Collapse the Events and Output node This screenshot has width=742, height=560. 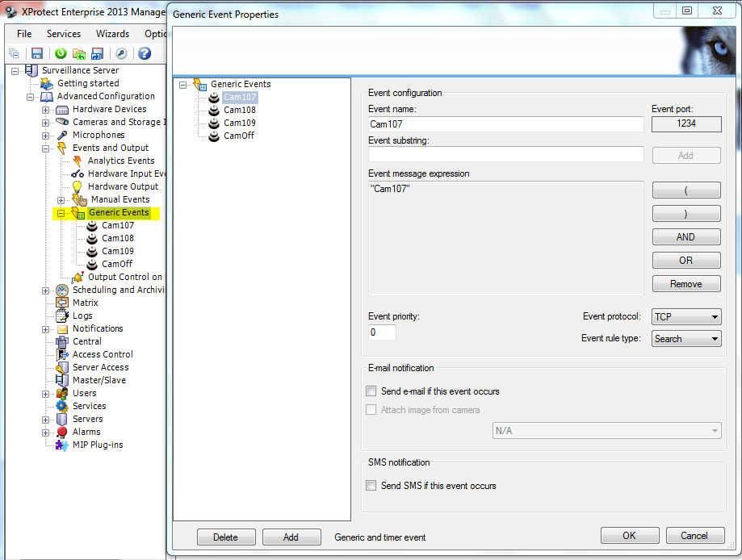(x=45, y=148)
